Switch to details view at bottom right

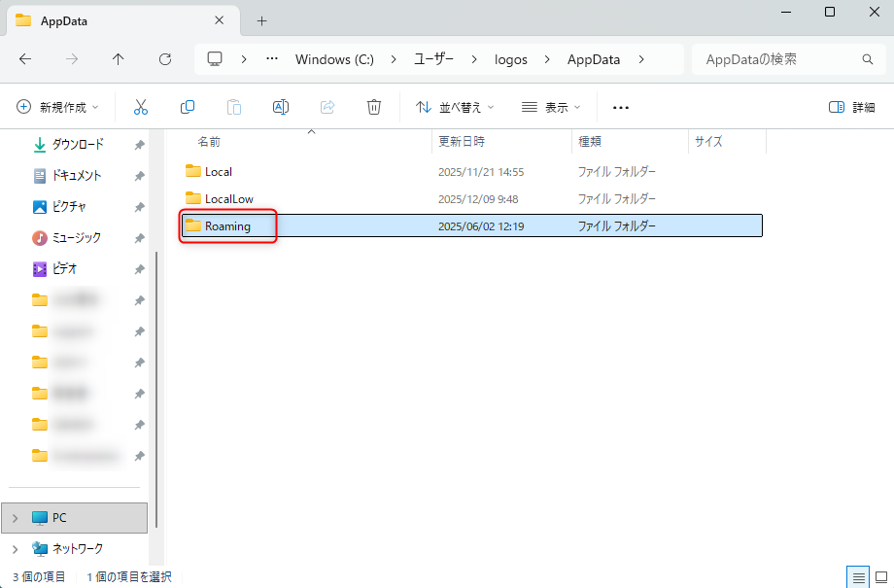point(858,576)
